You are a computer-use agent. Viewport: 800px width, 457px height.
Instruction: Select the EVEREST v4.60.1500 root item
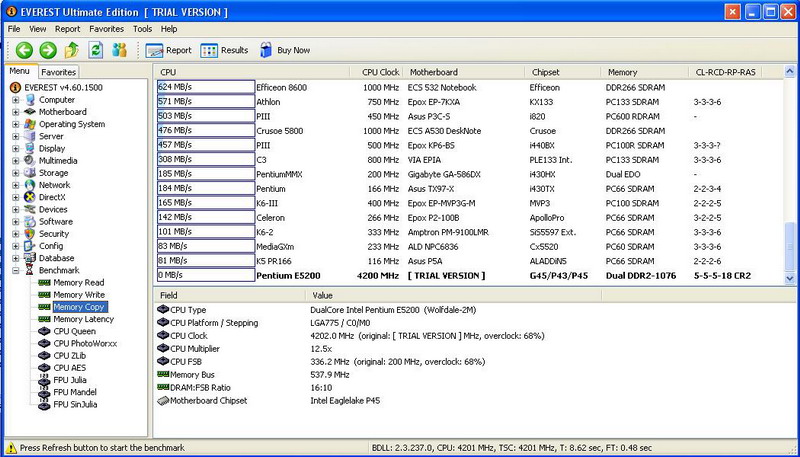tap(63, 87)
